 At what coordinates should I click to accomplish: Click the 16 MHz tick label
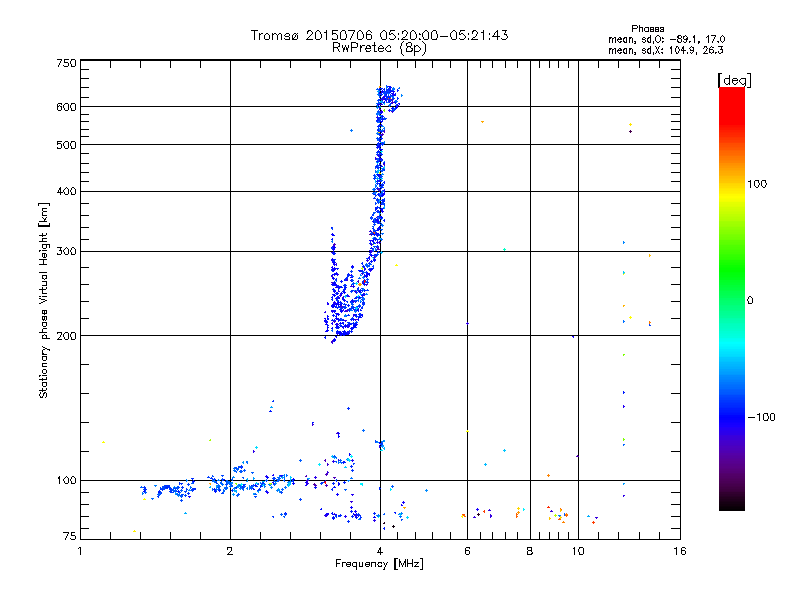point(680,551)
